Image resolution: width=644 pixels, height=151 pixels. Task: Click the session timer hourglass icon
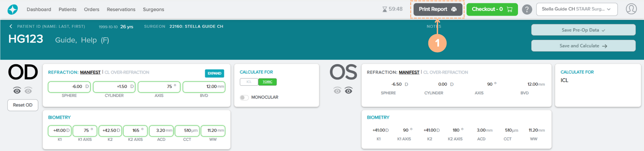coord(385,9)
